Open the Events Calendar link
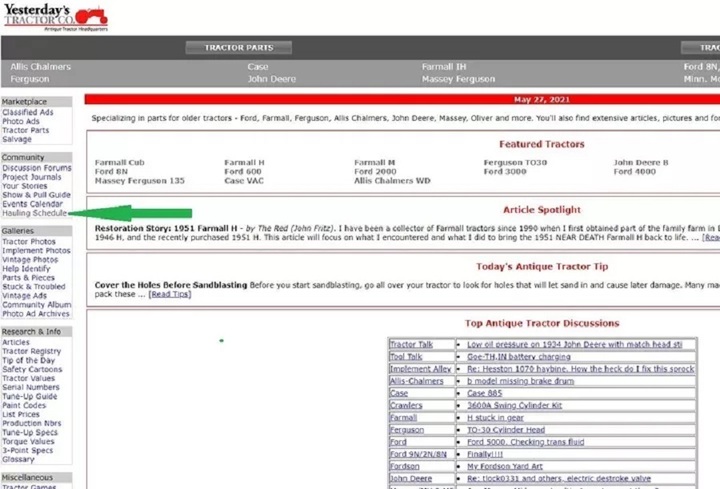 [32, 204]
